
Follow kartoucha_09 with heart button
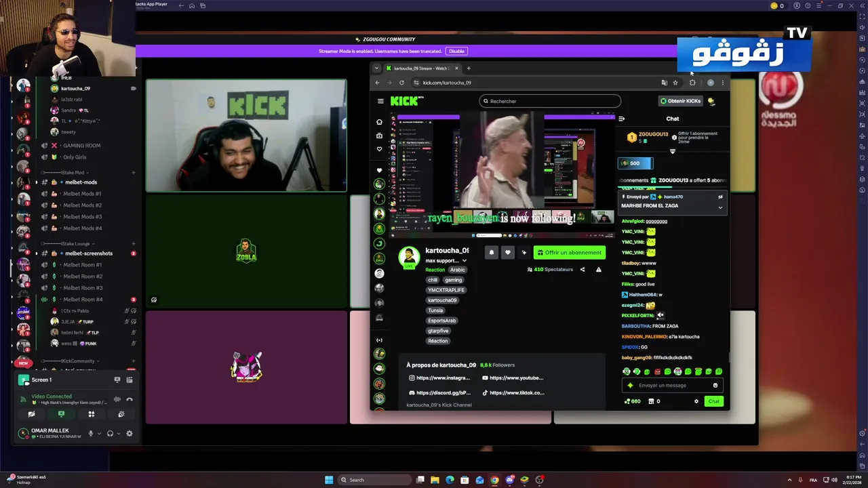[x=508, y=252]
